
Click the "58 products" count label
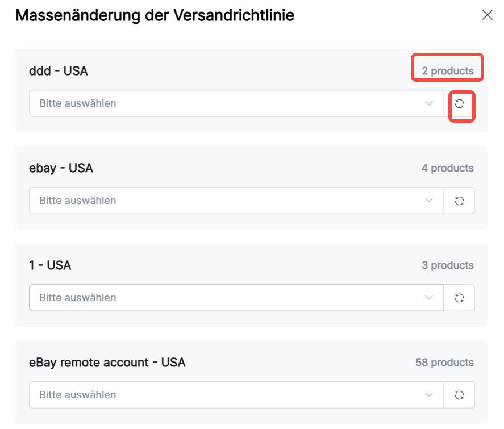tap(444, 363)
